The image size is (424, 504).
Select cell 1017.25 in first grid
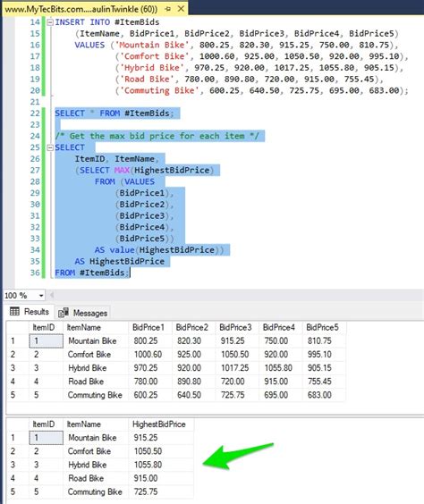click(237, 367)
